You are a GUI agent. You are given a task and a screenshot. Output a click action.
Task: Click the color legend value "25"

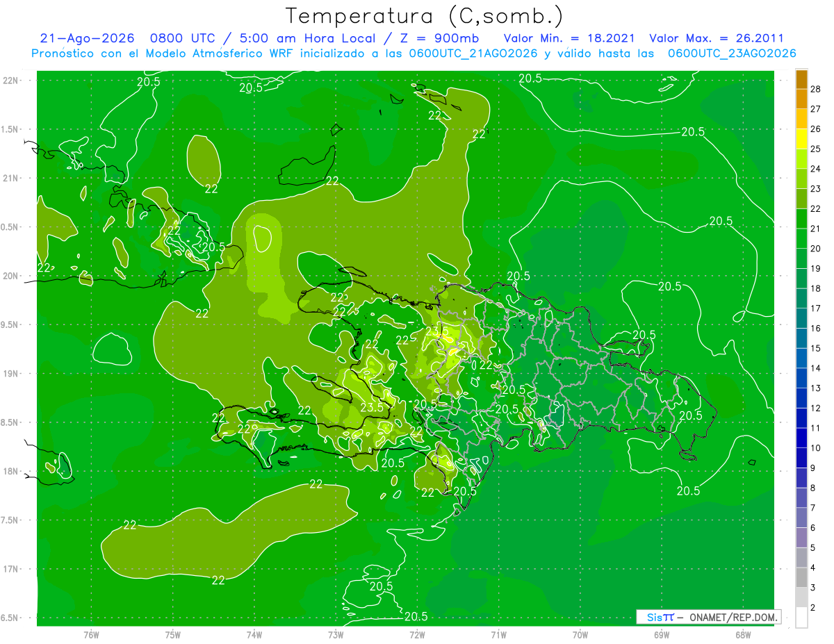tap(816, 149)
